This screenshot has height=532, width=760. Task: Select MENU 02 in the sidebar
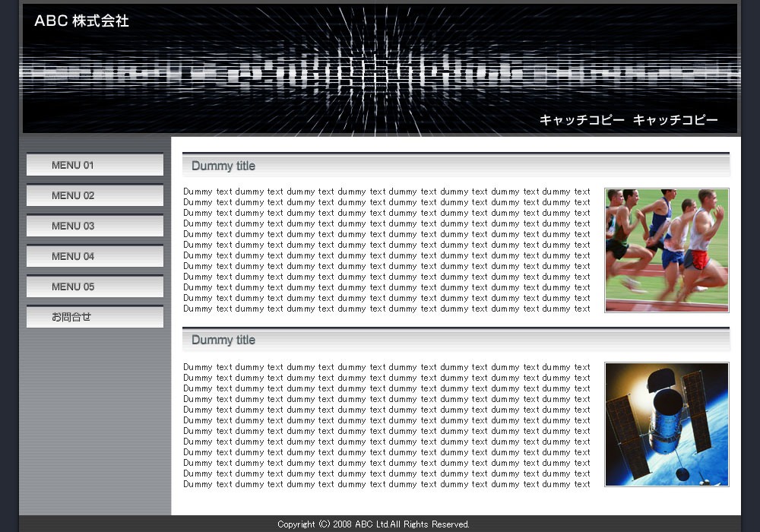click(95, 195)
